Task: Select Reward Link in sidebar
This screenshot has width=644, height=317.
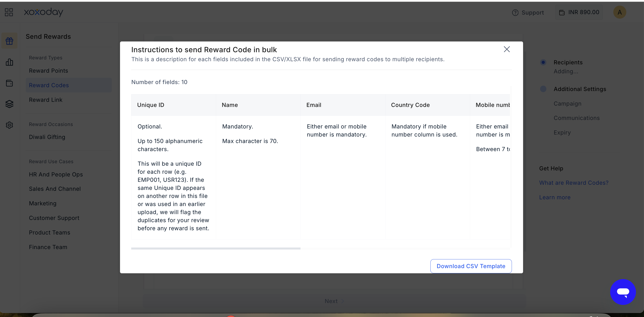Action: click(x=45, y=100)
